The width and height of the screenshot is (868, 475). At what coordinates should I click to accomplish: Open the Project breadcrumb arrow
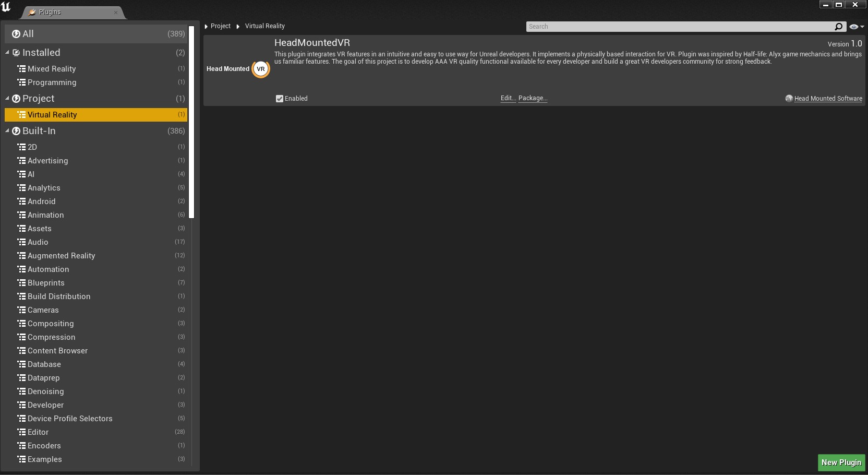tap(206, 27)
